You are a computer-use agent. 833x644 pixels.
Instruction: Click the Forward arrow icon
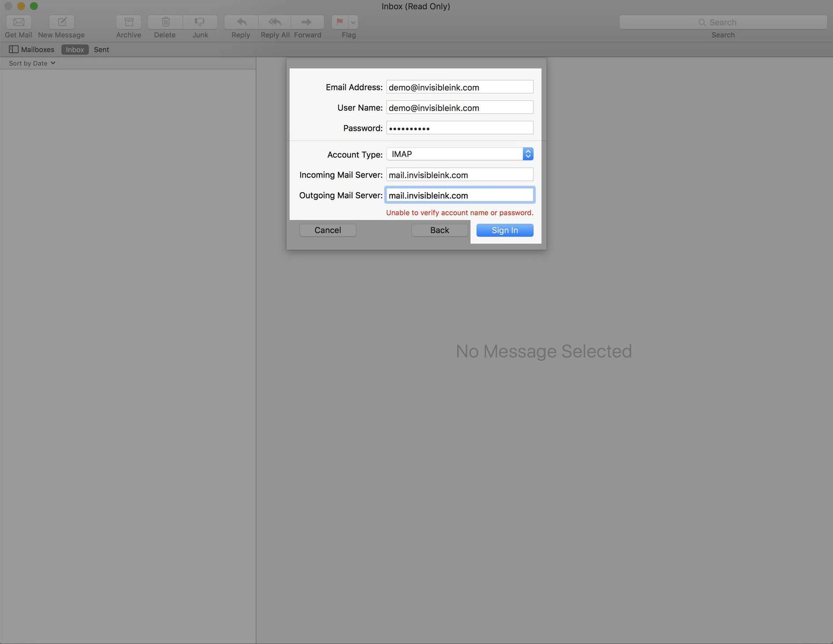[307, 22]
